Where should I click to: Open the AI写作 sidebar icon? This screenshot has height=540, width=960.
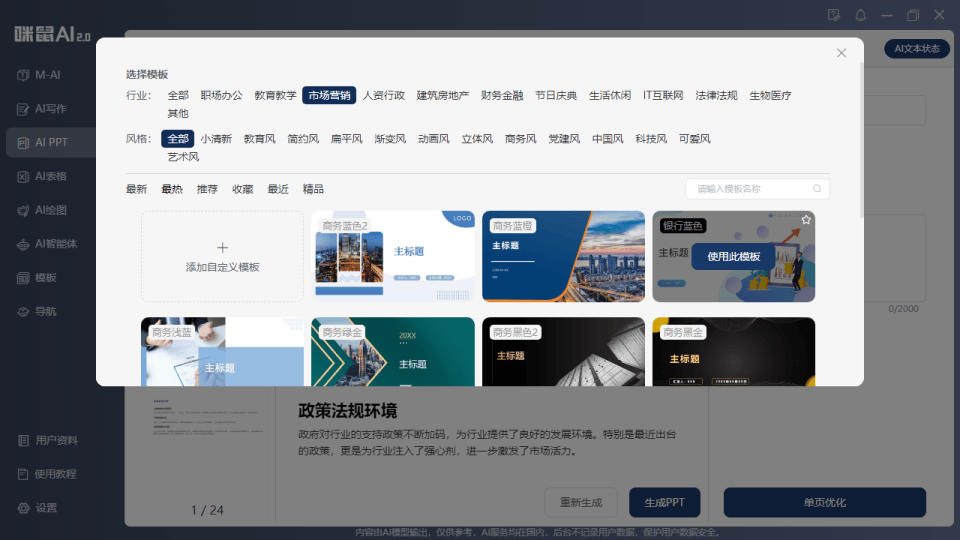23,109
